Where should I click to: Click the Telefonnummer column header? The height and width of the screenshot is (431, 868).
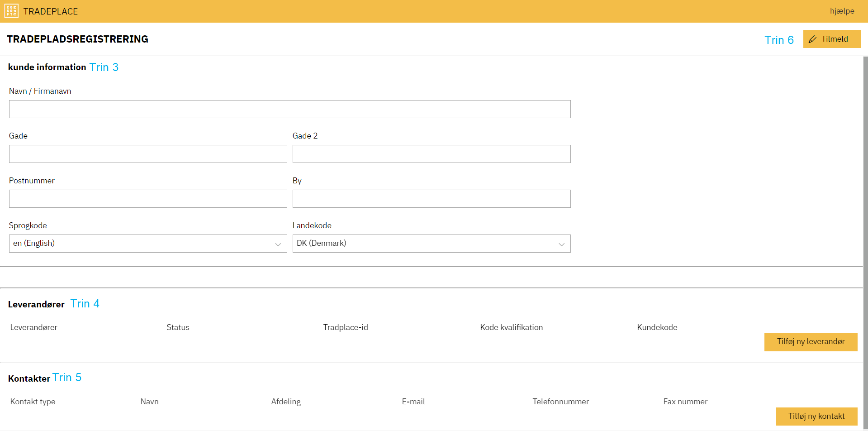[560, 402]
